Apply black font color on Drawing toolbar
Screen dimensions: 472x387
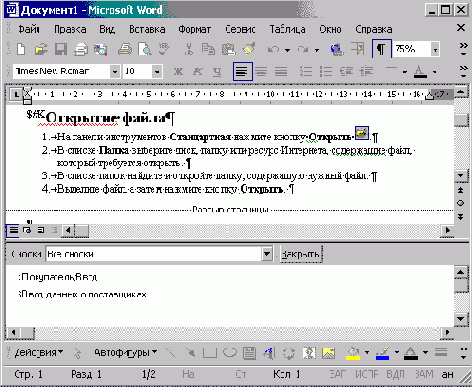(411, 353)
